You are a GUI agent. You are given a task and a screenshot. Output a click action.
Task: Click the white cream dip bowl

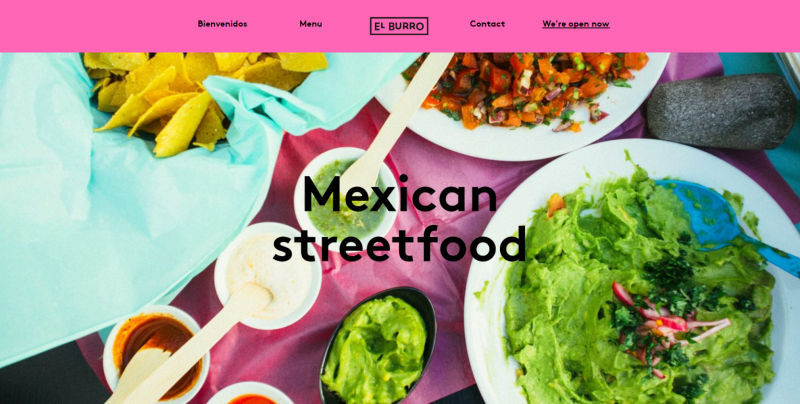[266, 275]
